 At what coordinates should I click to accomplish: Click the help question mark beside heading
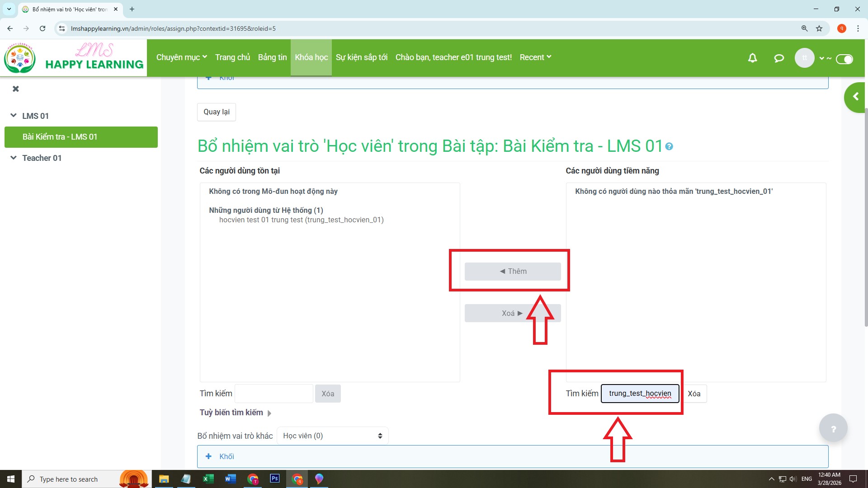(669, 146)
